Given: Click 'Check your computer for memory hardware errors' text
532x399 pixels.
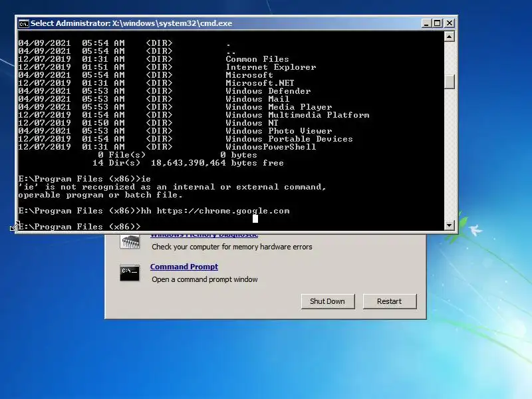Looking at the screenshot, I should click(x=231, y=247).
